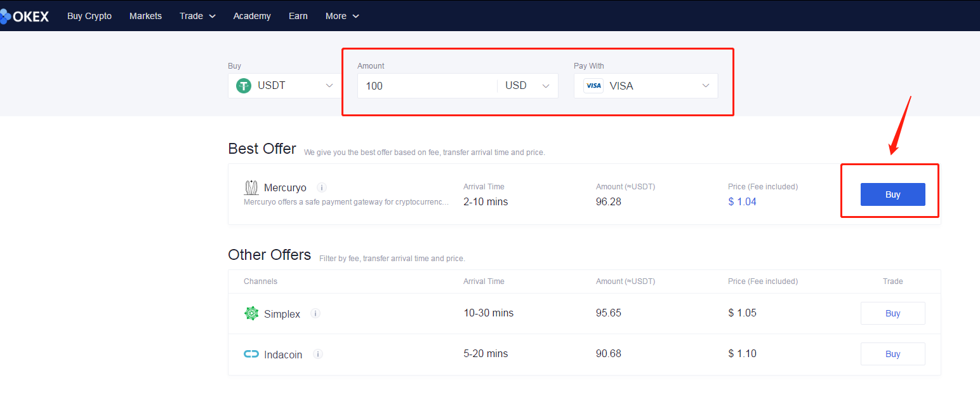Click the VISA card icon
980x420 pixels.
(x=593, y=86)
